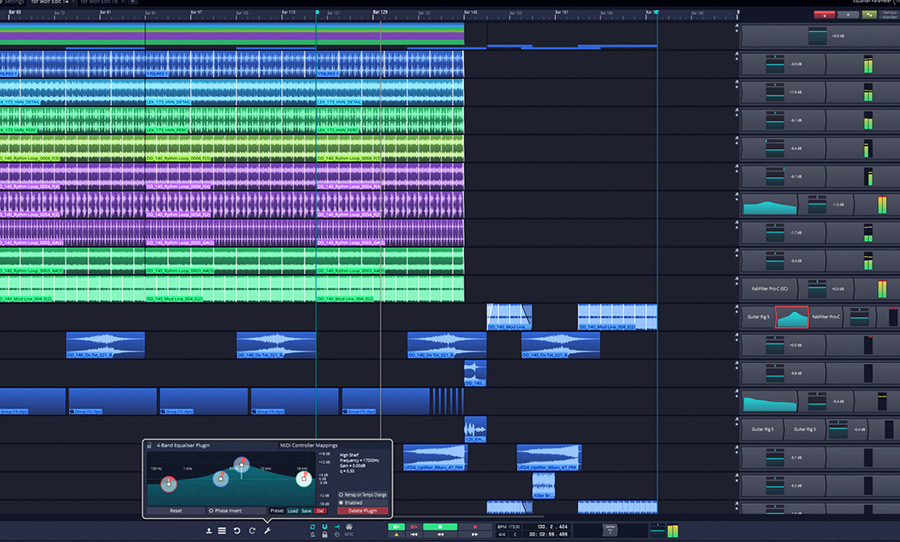Click the Bar 97 marker on the timeline ruler

coord(196,12)
